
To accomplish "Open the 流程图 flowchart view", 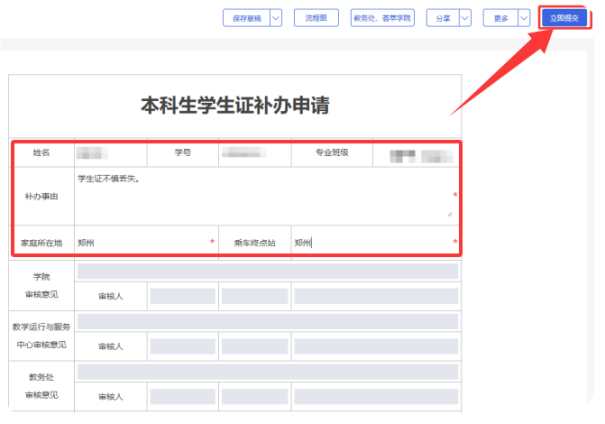I will pos(316,18).
